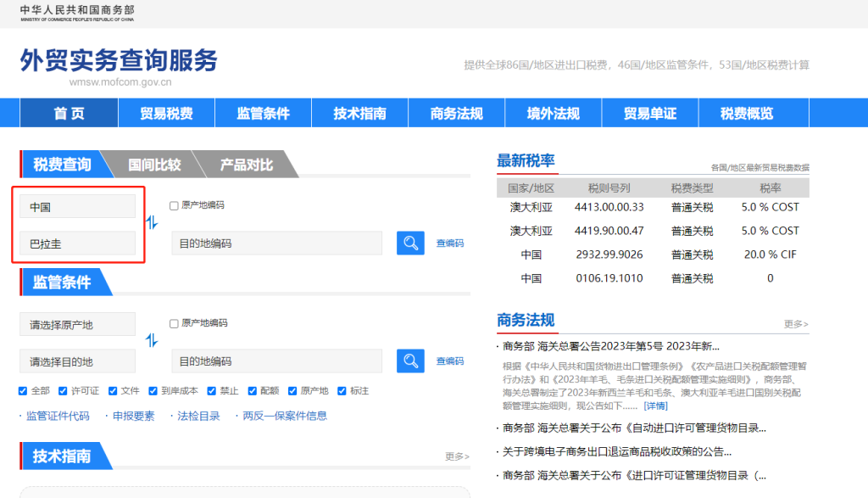Click the 监管条件 section heading tab
The height and width of the screenshot is (498, 868).
click(x=62, y=283)
